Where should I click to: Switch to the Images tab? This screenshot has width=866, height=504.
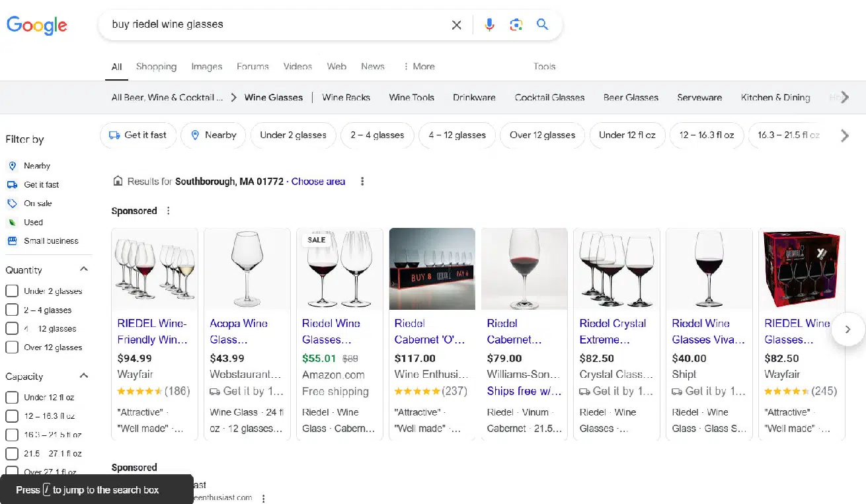click(206, 66)
